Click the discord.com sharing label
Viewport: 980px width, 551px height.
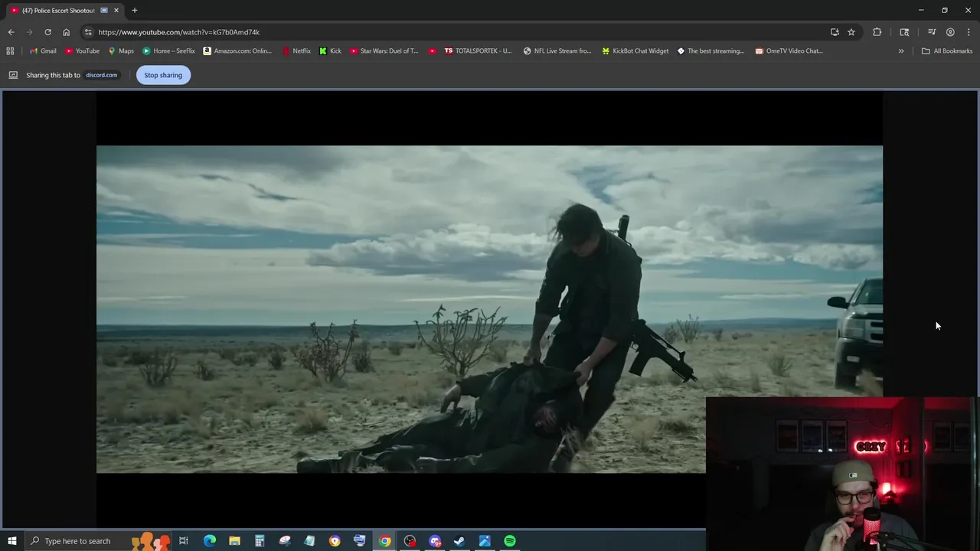click(x=101, y=75)
